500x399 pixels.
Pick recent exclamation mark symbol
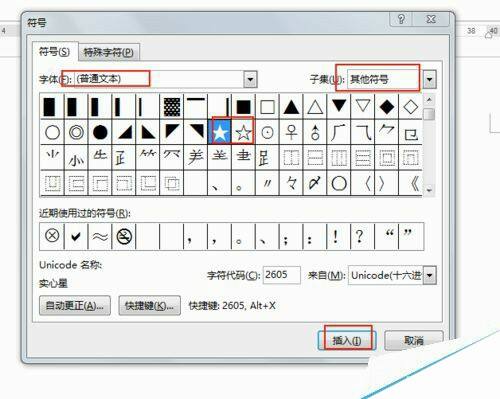coord(336,236)
